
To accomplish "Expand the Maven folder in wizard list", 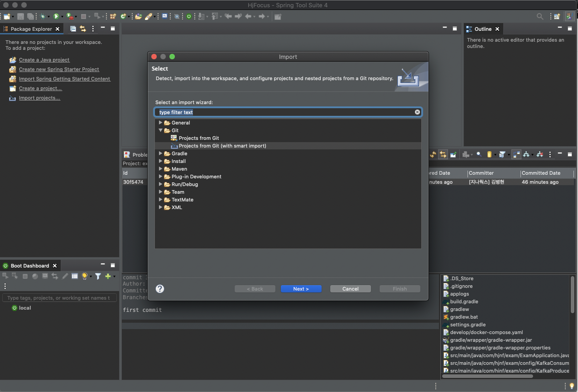I will coord(160,169).
